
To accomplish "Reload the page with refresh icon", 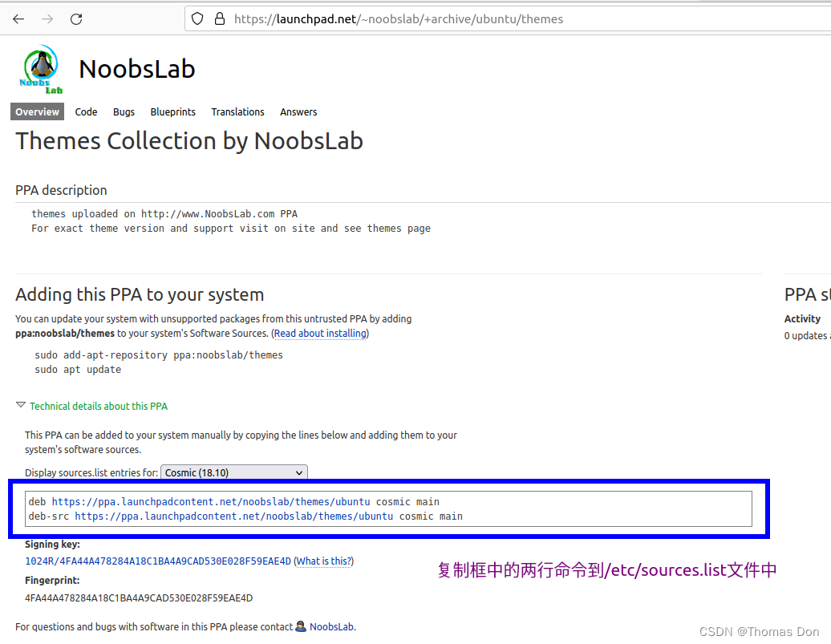I will pyautogui.click(x=76, y=19).
